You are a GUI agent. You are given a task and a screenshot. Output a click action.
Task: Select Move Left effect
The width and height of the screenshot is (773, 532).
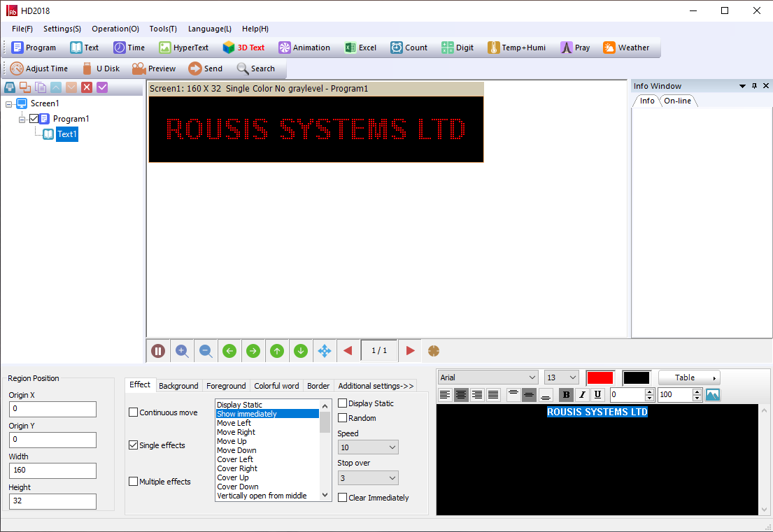(267, 423)
